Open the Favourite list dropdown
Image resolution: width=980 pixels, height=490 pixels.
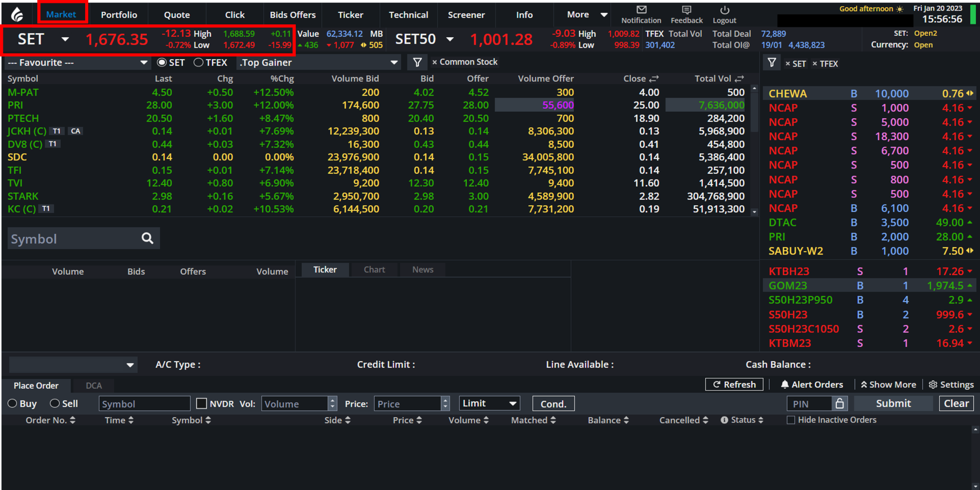tap(77, 63)
